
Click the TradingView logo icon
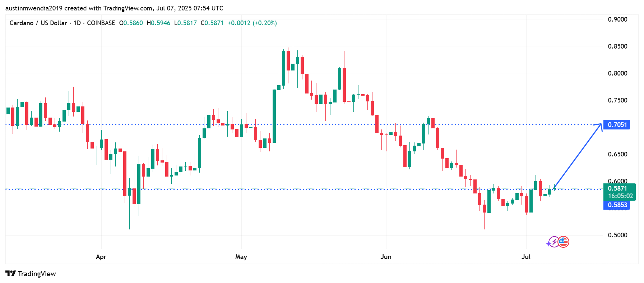pyautogui.click(x=10, y=273)
